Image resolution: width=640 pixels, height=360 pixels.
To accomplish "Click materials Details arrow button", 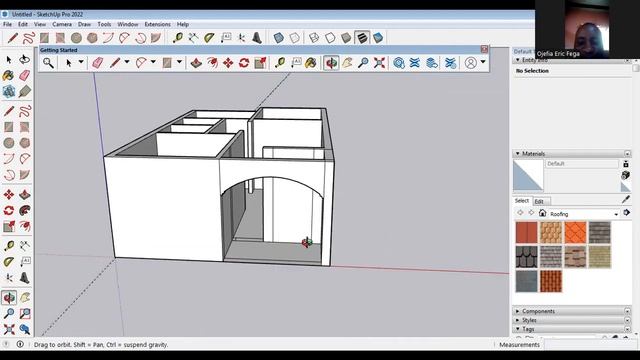I will point(627,213).
